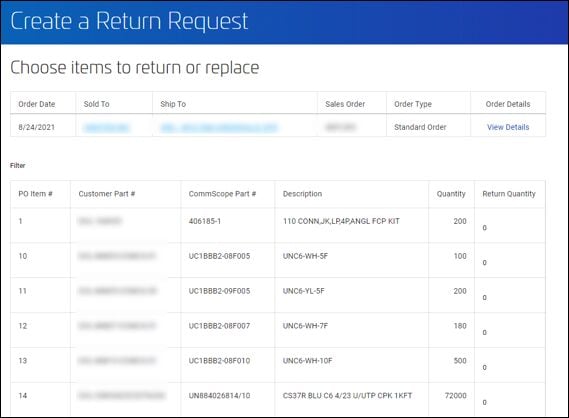Click the Customer Part # column header

[x=107, y=194]
